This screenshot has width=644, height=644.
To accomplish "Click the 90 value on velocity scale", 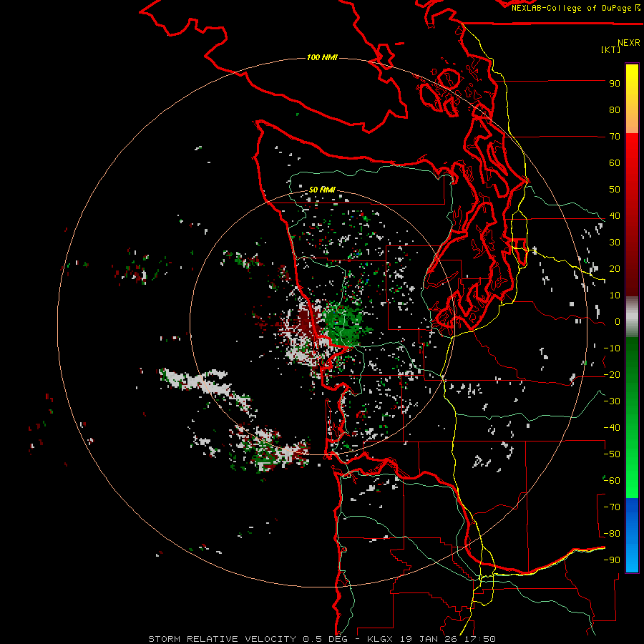I will coord(615,84).
